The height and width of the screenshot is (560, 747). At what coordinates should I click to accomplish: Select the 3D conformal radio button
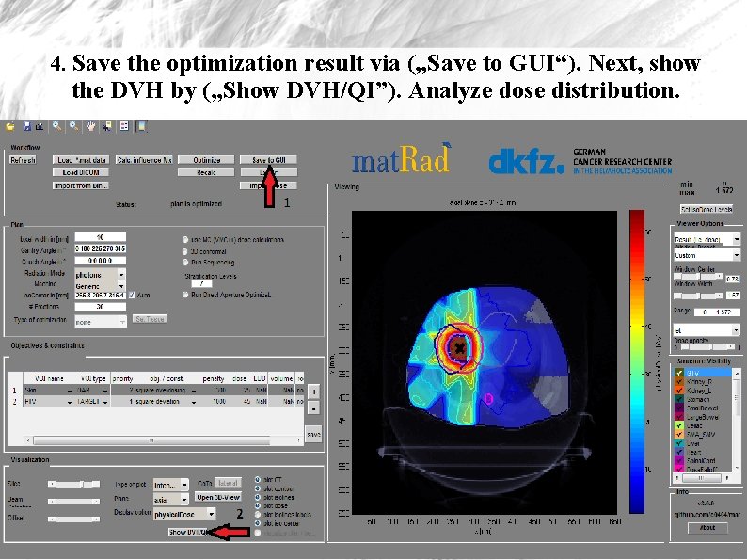[185, 251]
